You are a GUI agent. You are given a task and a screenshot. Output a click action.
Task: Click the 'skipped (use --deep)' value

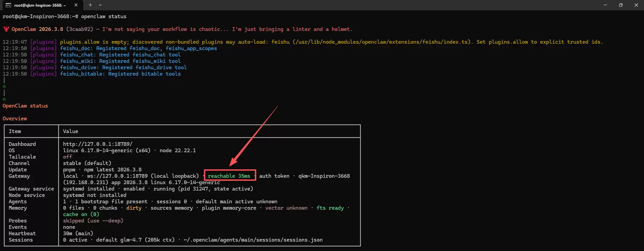click(x=93, y=221)
